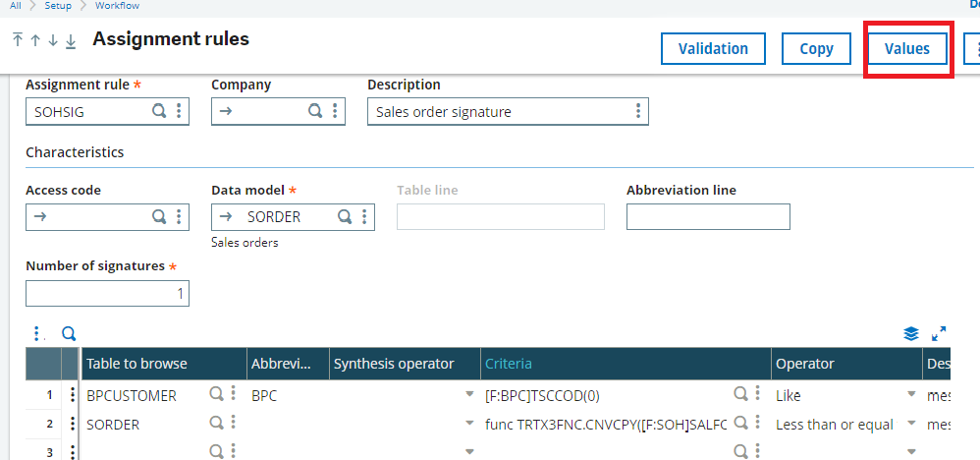Image resolution: width=980 pixels, height=460 pixels.
Task: Click the Abbreviation line input field
Action: click(708, 217)
